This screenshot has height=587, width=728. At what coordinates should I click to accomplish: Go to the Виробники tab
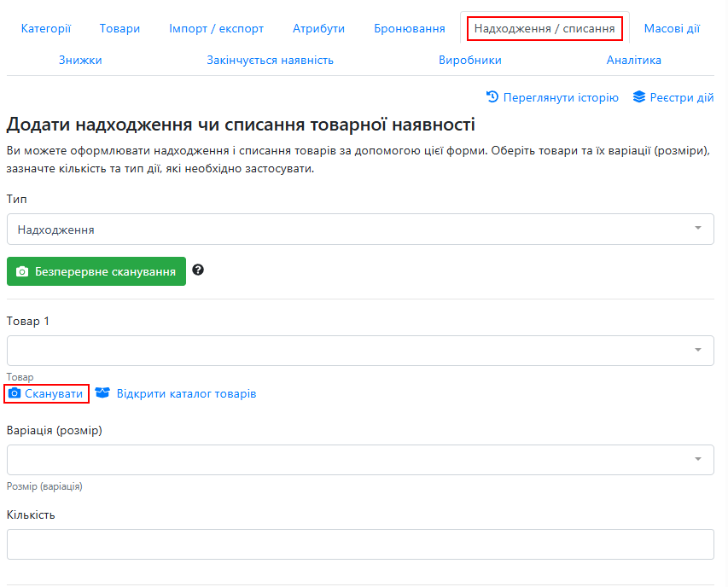point(470,61)
